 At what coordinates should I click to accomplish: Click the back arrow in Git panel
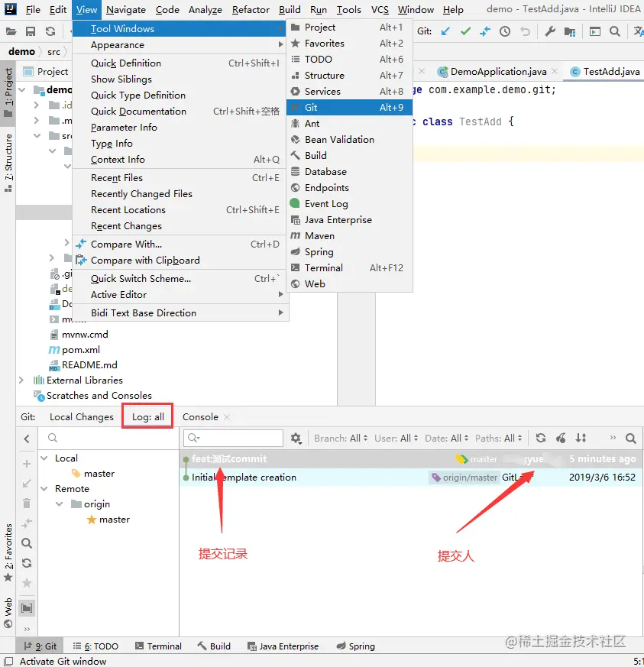27,439
